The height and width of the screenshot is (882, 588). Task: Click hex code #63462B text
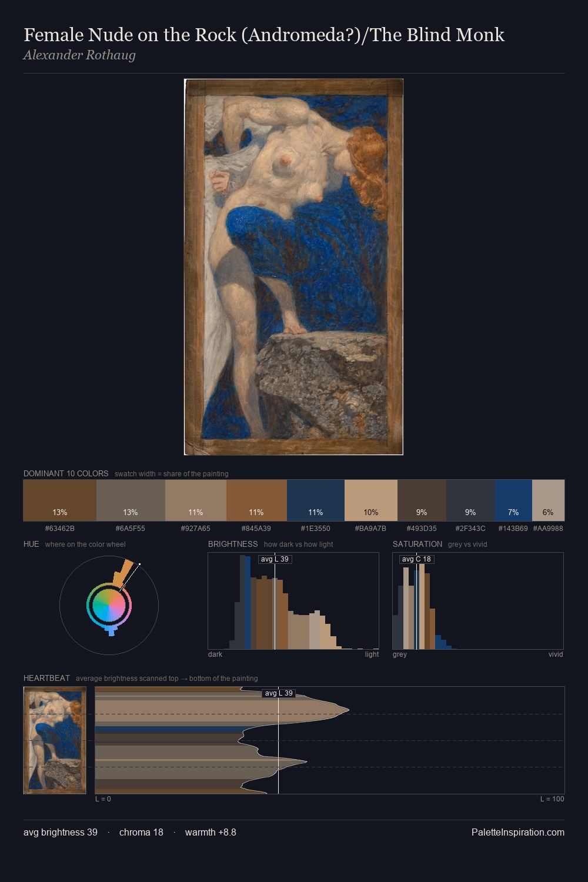click(x=60, y=529)
